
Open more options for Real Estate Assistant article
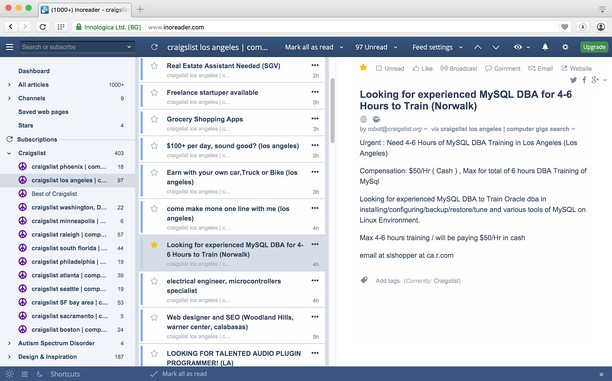click(x=315, y=65)
